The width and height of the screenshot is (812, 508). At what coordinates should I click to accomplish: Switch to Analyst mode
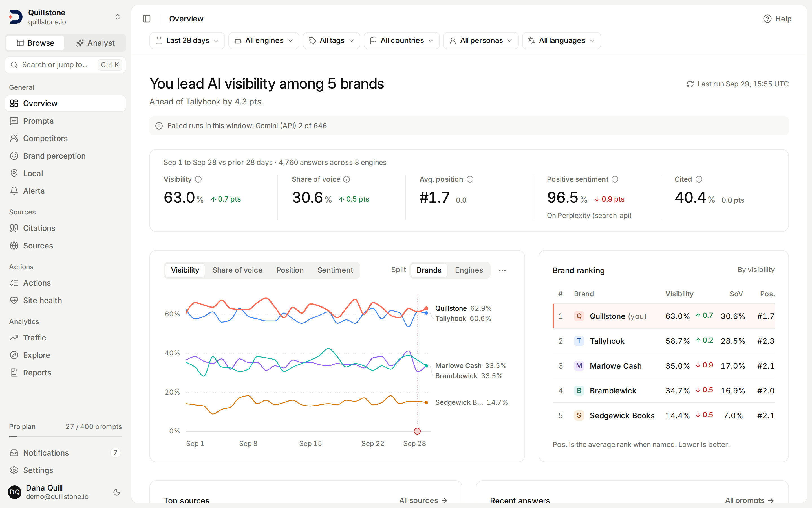95,43
